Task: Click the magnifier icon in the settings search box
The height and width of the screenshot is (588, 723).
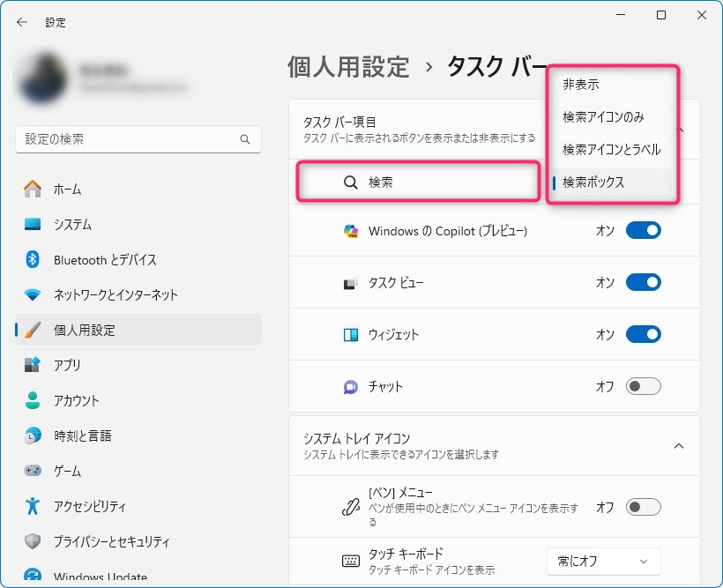Action: click(x=245, y=139)
